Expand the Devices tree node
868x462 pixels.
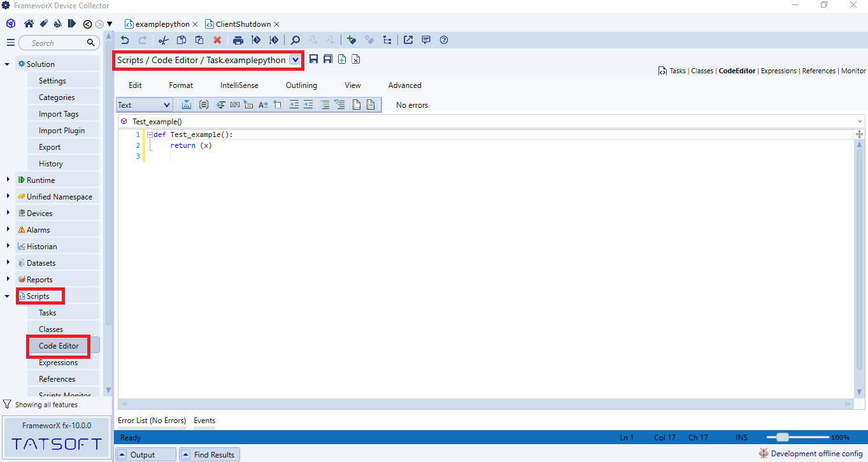8,213
